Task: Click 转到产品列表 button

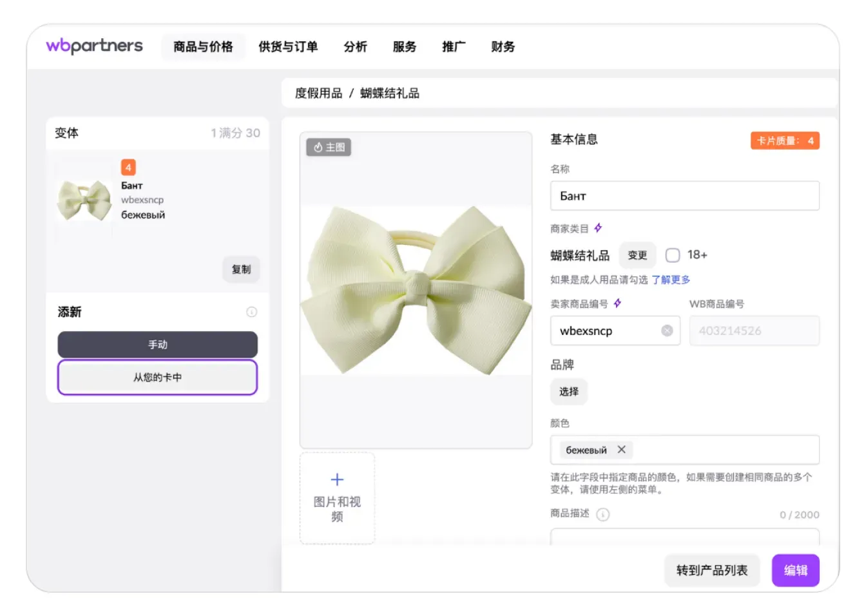Action: tap(712, 570)
